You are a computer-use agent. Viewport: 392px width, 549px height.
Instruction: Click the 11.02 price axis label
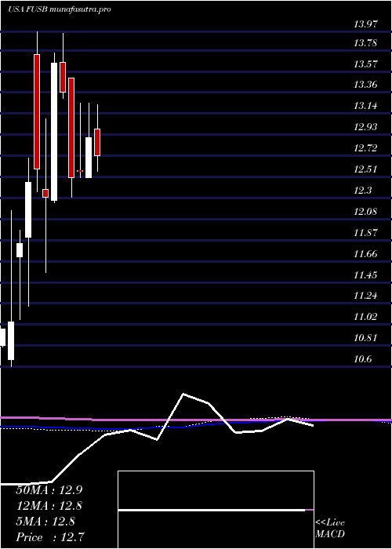[x=366, y=317]
